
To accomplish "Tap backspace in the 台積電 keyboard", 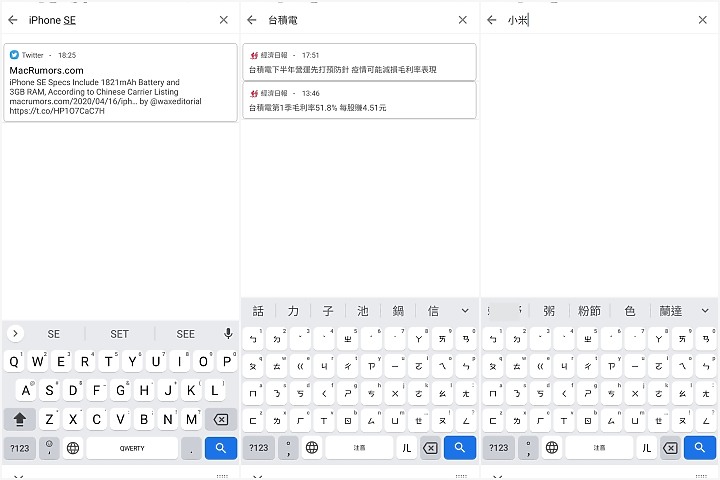I will pos(430,447).
